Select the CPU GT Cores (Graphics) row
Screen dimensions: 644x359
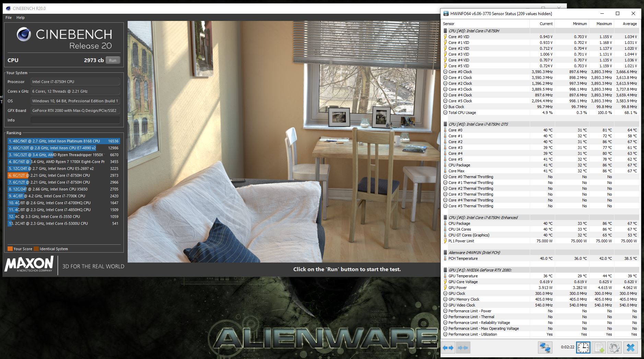point(540,235)
